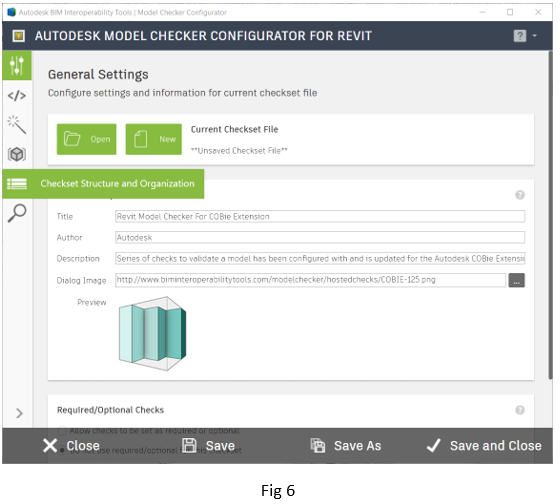Select the magic wand wizard sidebar icon
560x504 pixels.
coord(17,125)
